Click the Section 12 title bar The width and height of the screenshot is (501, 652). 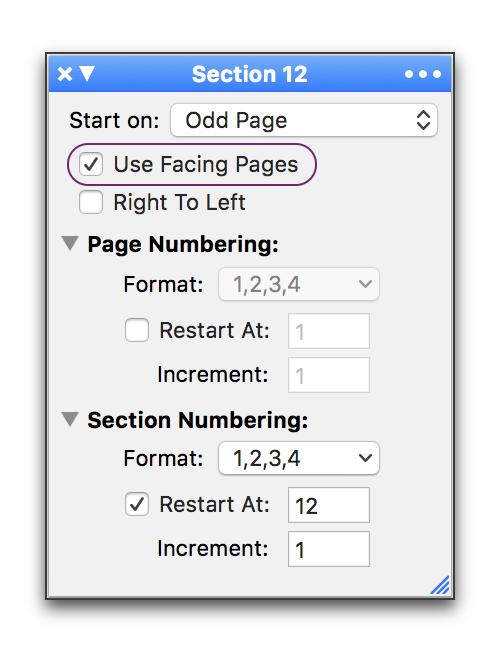pos(250,74)
